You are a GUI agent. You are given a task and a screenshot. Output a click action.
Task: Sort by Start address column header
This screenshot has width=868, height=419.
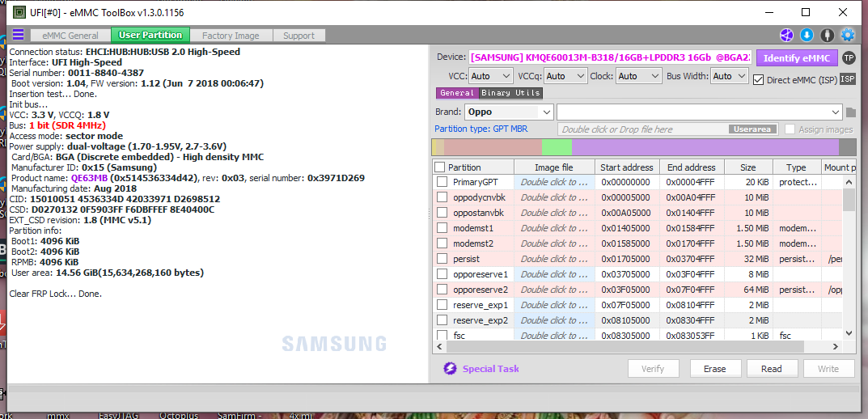(627, 167)
